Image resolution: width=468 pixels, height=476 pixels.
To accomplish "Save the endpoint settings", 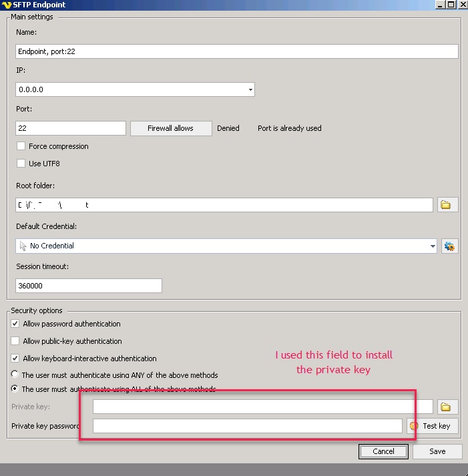I will click(437, 451).
